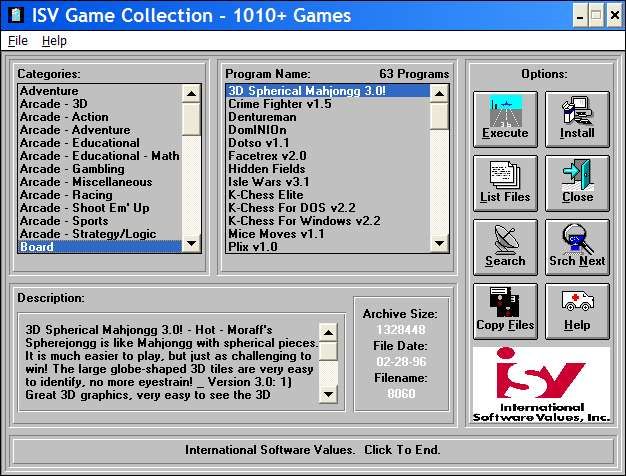Image resolution: width=626 pixels, height=476 pixels.
Task: Select the Arcade - Educational category
Action: (x=100, y=143)
